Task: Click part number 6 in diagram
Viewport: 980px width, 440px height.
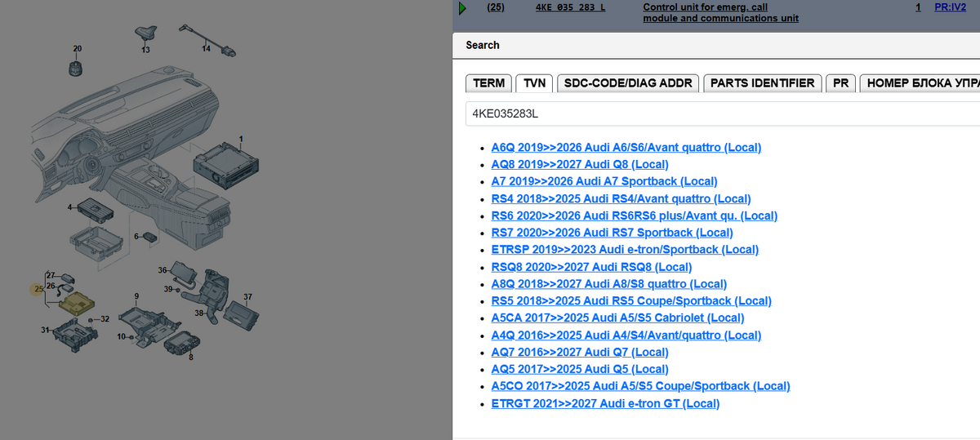Action: click(x=136, y=236)
